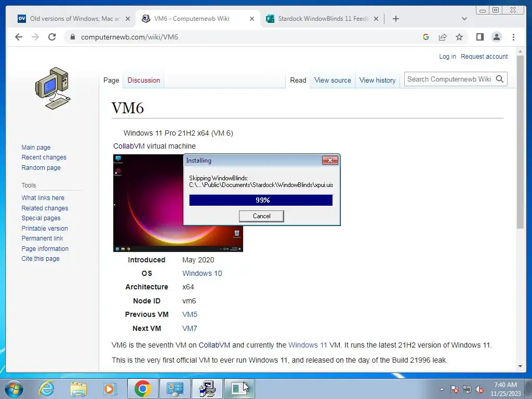Expand the tab search dropdown
Viewport: 532px width, 399px height.
[464, 19]
